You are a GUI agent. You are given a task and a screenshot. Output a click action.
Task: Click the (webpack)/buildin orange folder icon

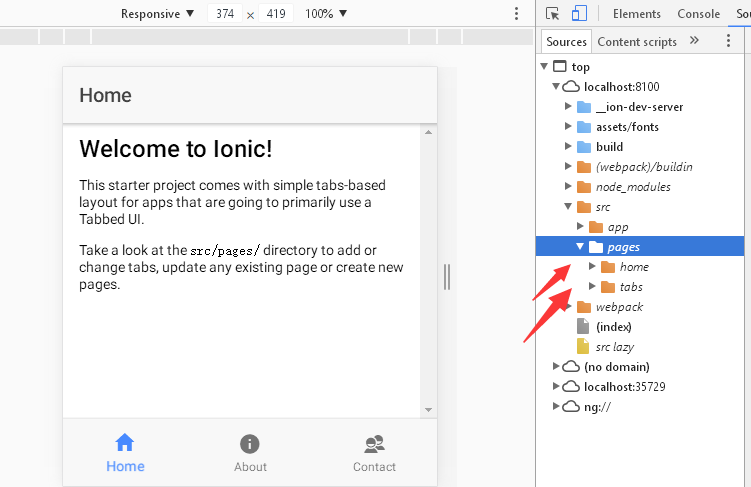[584, 167]
